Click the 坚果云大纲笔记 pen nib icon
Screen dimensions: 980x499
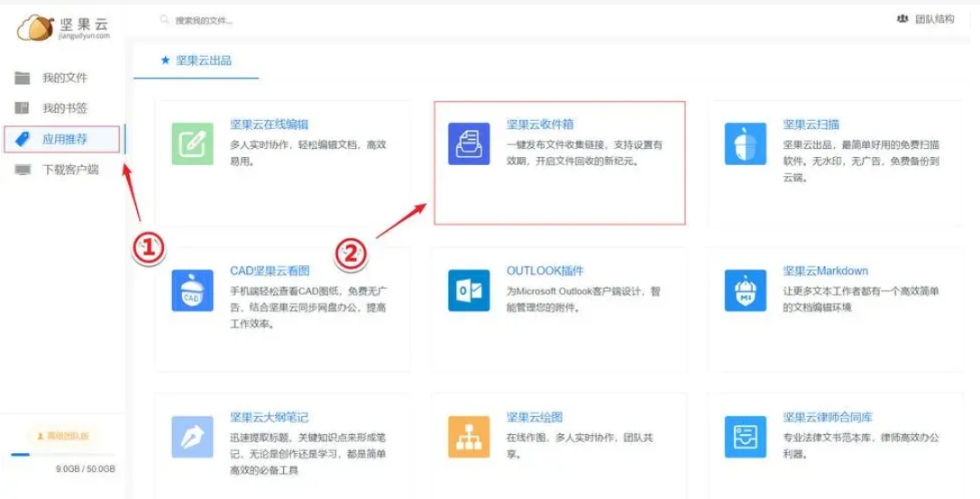[x=193, y=437]
